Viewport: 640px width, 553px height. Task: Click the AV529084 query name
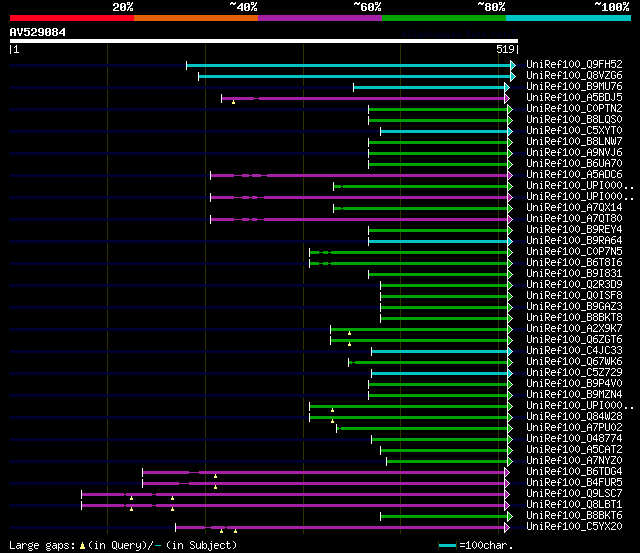click(x=38, y=32)
